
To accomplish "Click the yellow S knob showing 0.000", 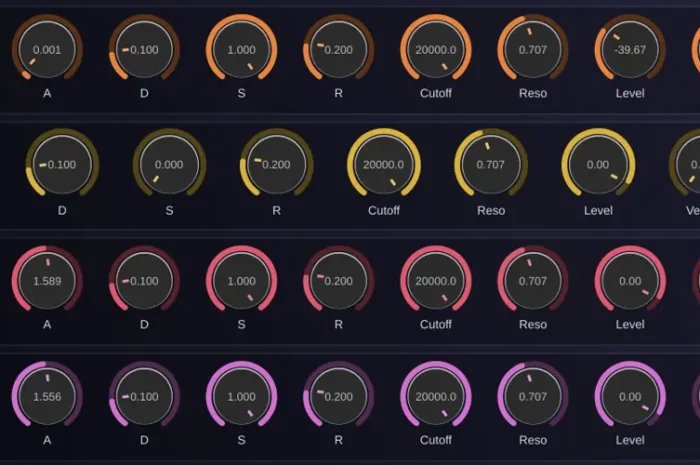I will tap(169, 165).
